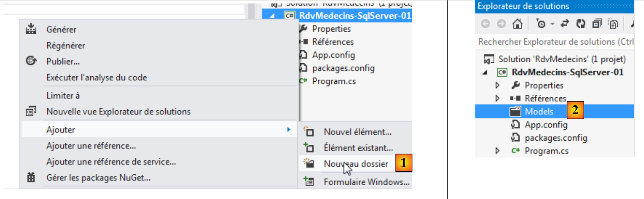The height and width of the screenshot is (199, 644).
Task: Toggle the Show All Files button
Action: tap(613, 24)
